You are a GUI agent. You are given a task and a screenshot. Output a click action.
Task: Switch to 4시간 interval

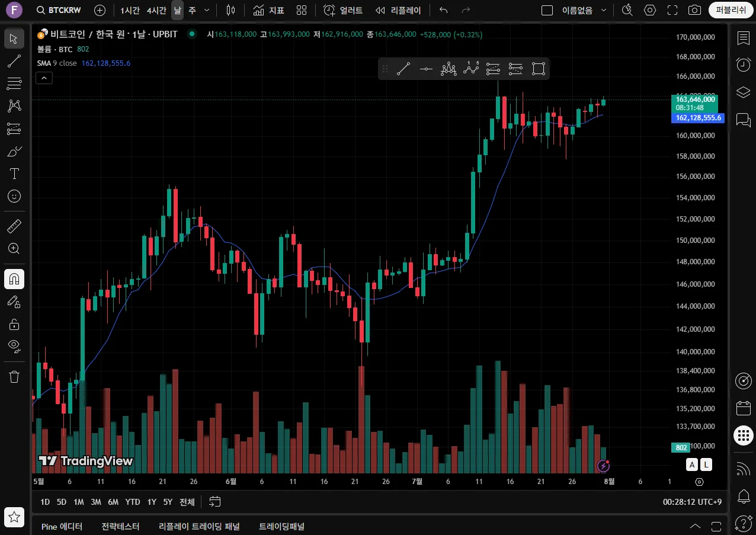(157, 10)
